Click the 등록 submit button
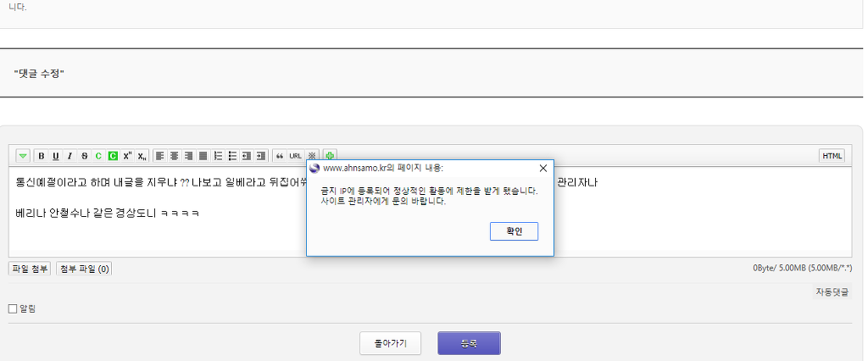 tap(469, 343)
